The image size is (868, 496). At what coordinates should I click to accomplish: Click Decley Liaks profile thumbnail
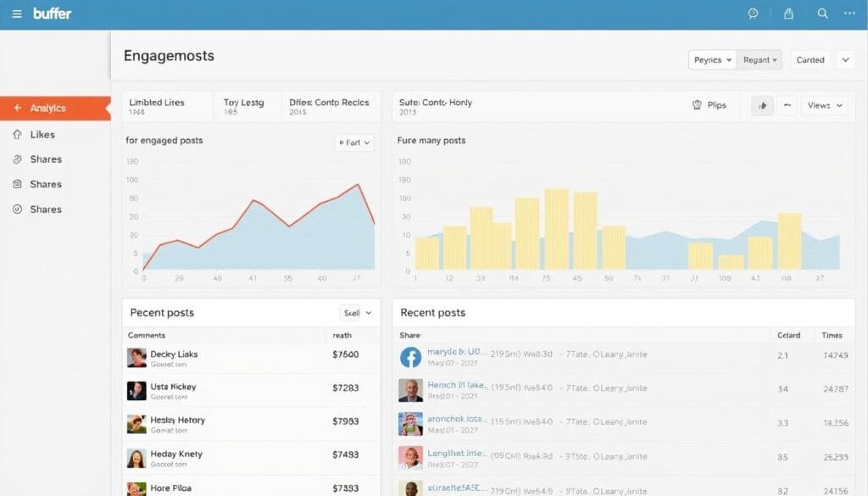pyautogui.click(x=136, y=358)
